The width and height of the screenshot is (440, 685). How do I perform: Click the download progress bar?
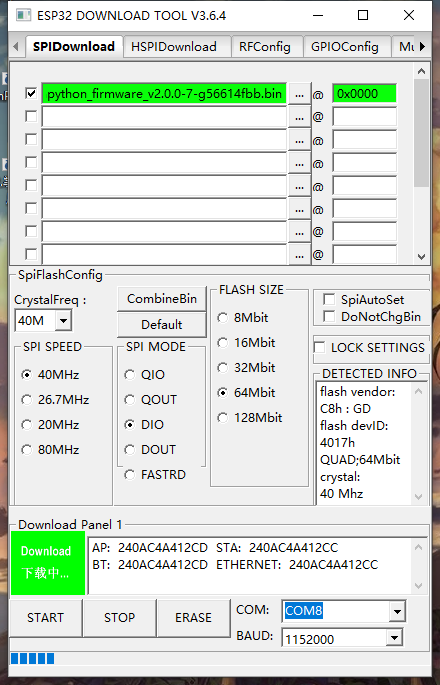(220, 658)
